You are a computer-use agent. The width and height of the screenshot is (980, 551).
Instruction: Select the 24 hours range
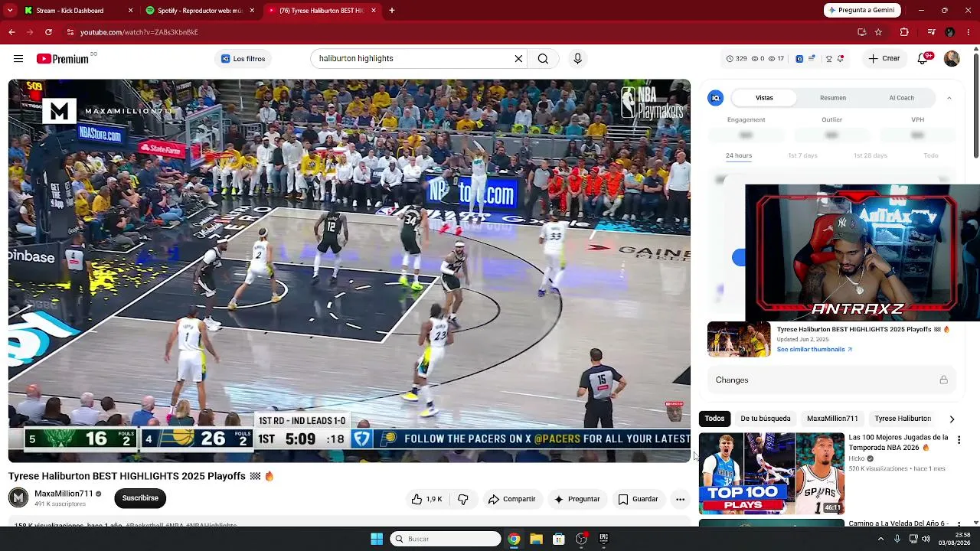[739, 155]
